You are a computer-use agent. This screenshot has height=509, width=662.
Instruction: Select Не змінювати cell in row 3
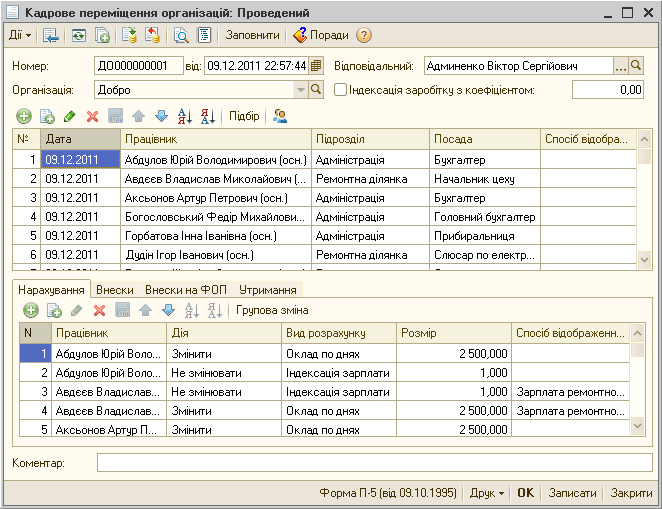point(224,392)
